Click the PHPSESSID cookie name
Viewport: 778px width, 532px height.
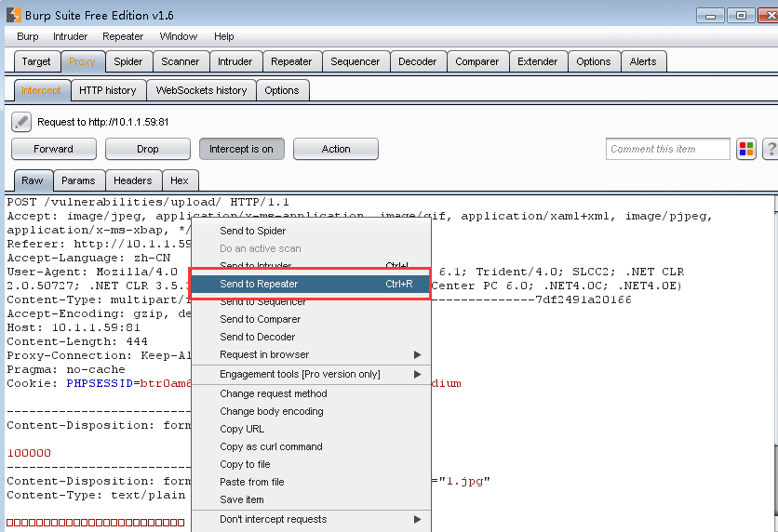[x=100, y=383]
